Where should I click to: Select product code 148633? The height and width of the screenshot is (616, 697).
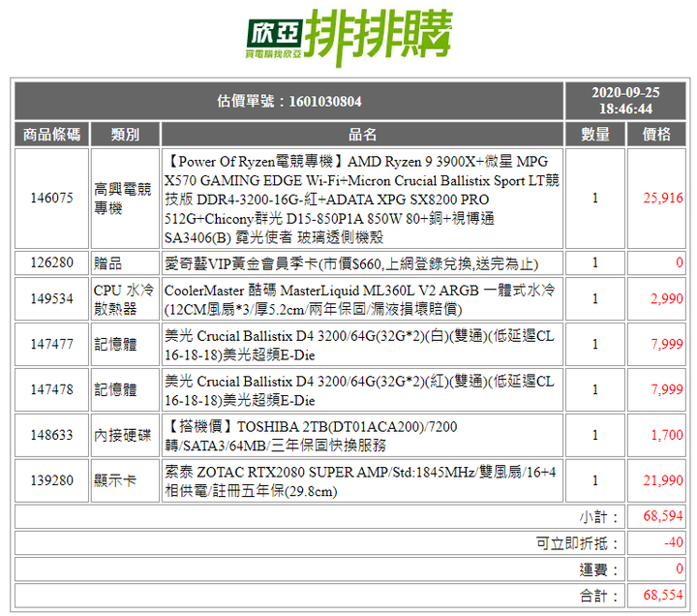pyautogui.click(x=51, y=435)
